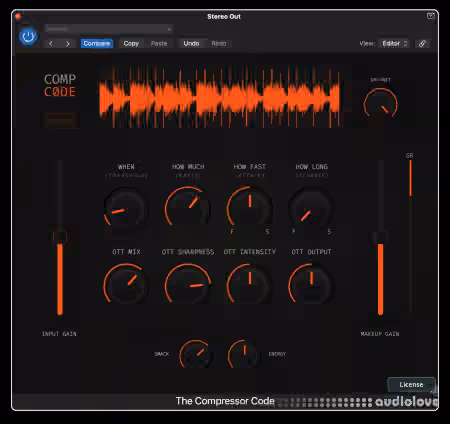Image resolution: width=450 pixels, height=424 pixels.
Task: Open the preset name dropdown
Action: [x=109, y=29]
